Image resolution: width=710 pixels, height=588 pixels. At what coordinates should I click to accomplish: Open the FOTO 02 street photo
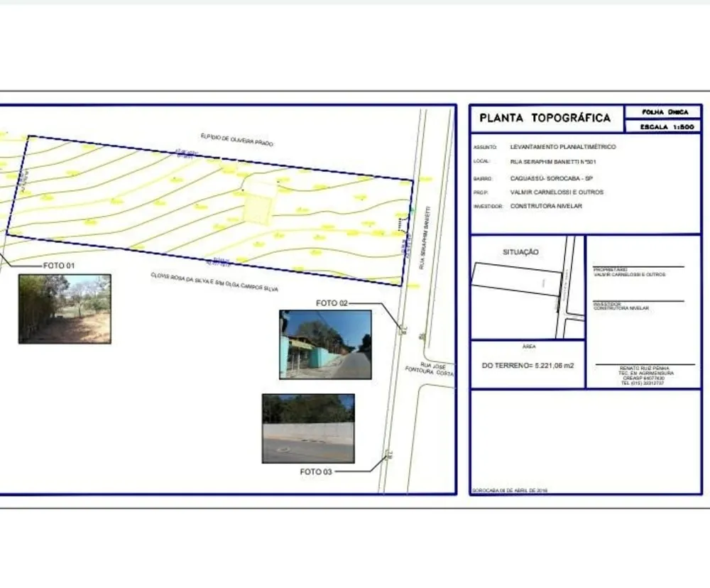pyautogui.click(x=326, y=344)
